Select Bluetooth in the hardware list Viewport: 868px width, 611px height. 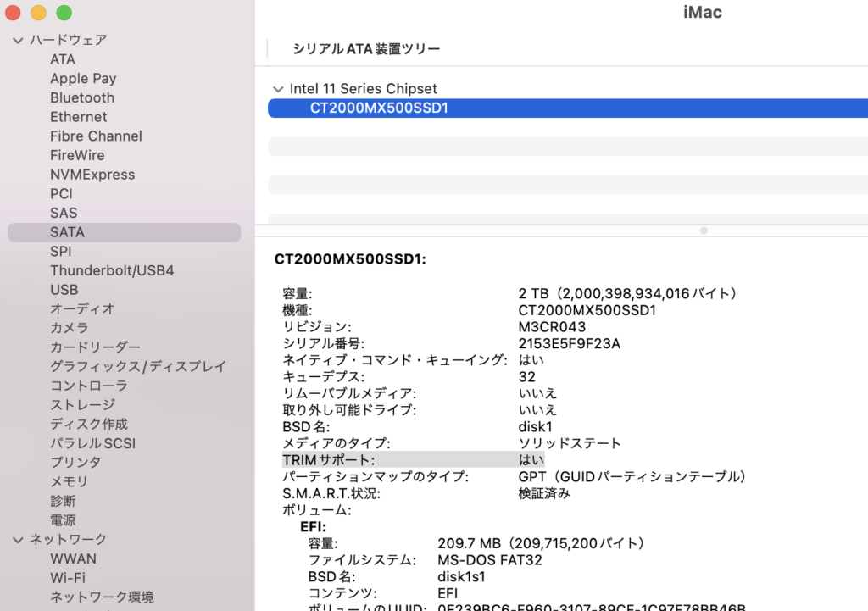tap(82, 97)
